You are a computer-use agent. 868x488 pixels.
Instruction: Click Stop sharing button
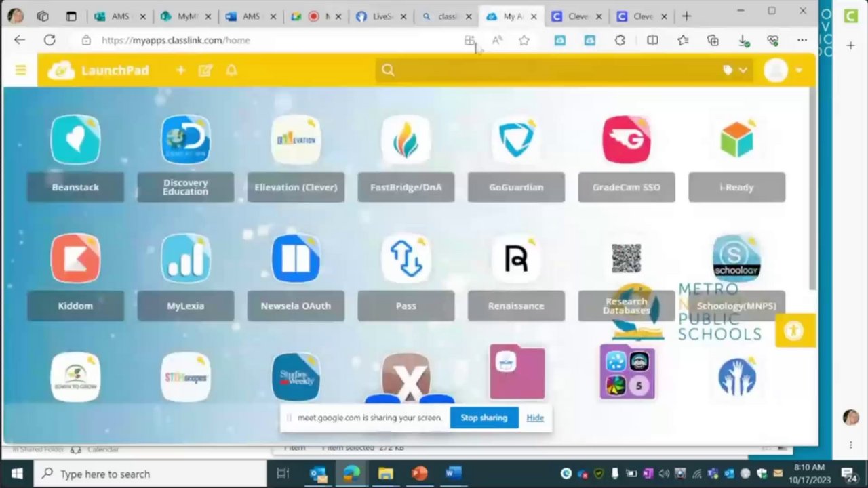click(x=484, y=418)
